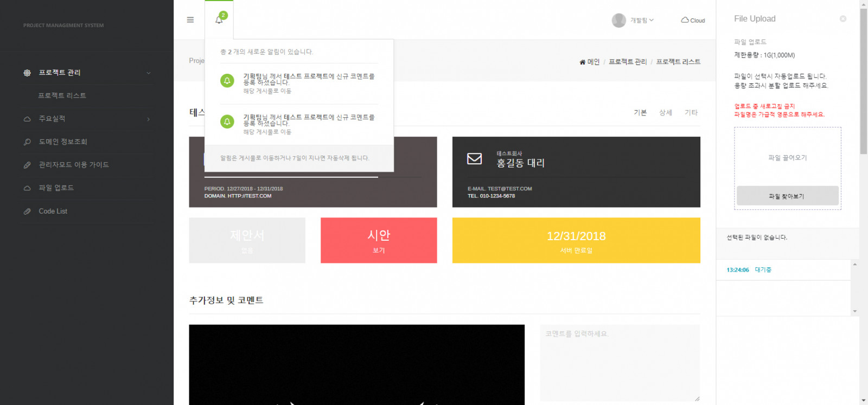Click the 제한용량 : 1G(1,000M) text
The image size is (868, 405).
click(x=764, y=55)
